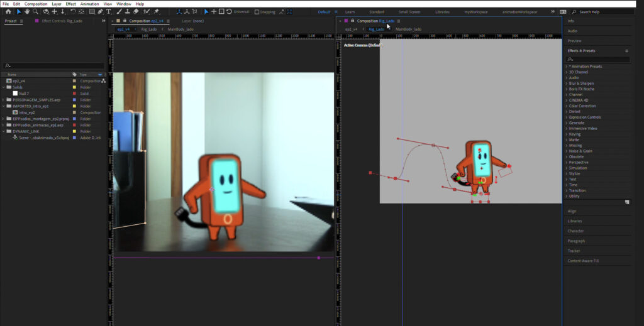Expand the PERSONAGEM_SIMPLES.aep folder
The image size is (644, 326).
coord(3,100)
